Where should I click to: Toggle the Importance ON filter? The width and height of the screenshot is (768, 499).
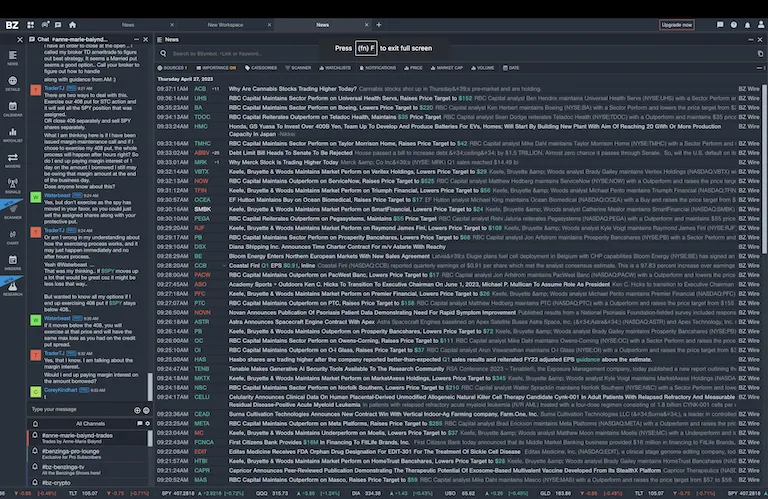point(218,68)
